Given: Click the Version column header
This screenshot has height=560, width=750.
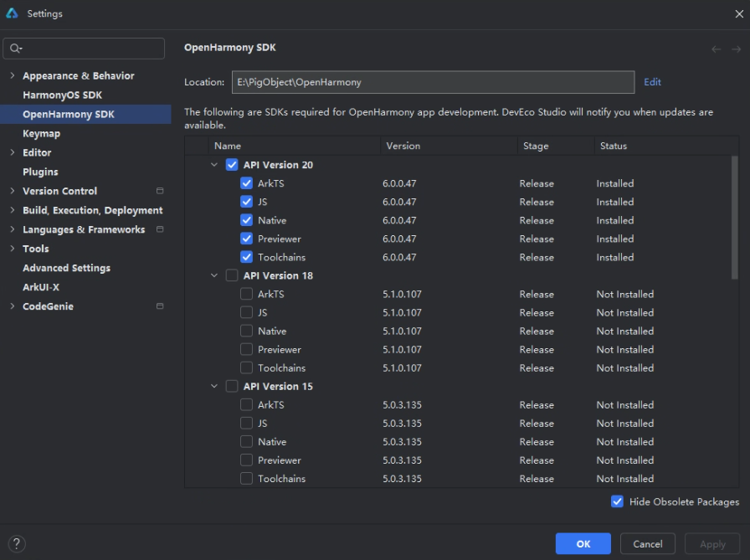Looking at the screenshot, I should (x=449, y=146).
